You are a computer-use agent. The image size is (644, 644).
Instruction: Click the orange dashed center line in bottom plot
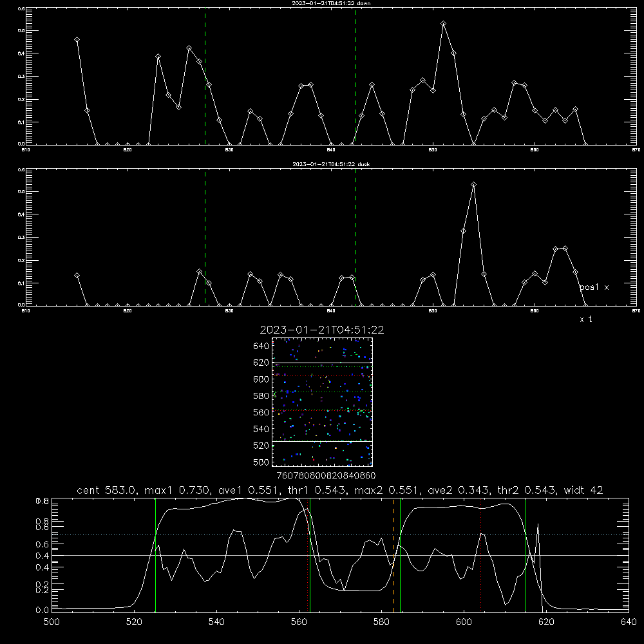[393, 555]
